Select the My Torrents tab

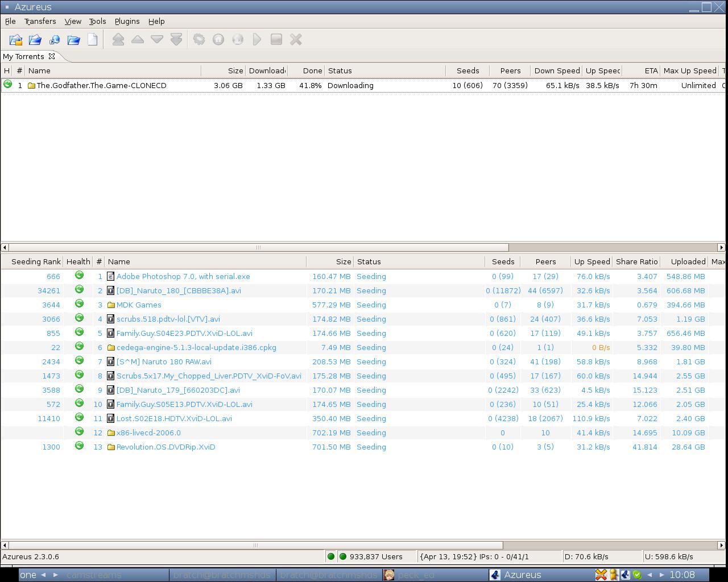[x=23, y=56]
